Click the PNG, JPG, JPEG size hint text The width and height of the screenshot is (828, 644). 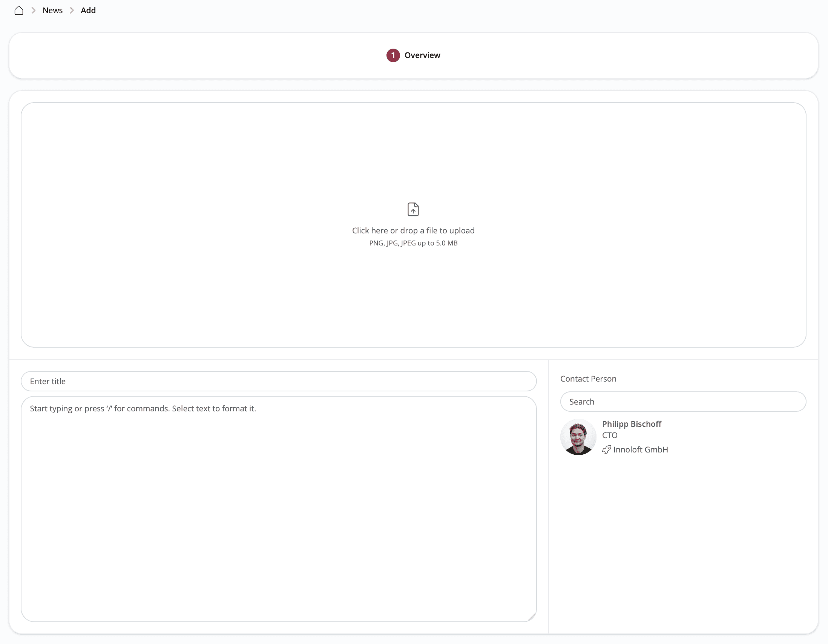[x=413, y=243]
